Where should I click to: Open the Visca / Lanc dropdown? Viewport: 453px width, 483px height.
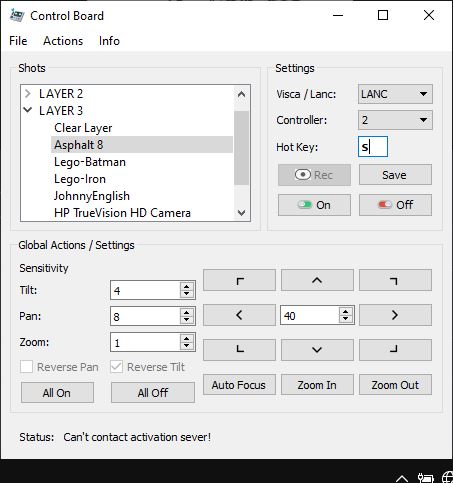[x=395, y=94]
